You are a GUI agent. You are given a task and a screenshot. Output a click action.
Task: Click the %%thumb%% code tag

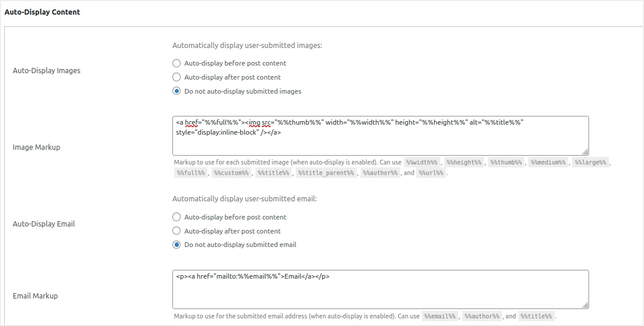506,162
